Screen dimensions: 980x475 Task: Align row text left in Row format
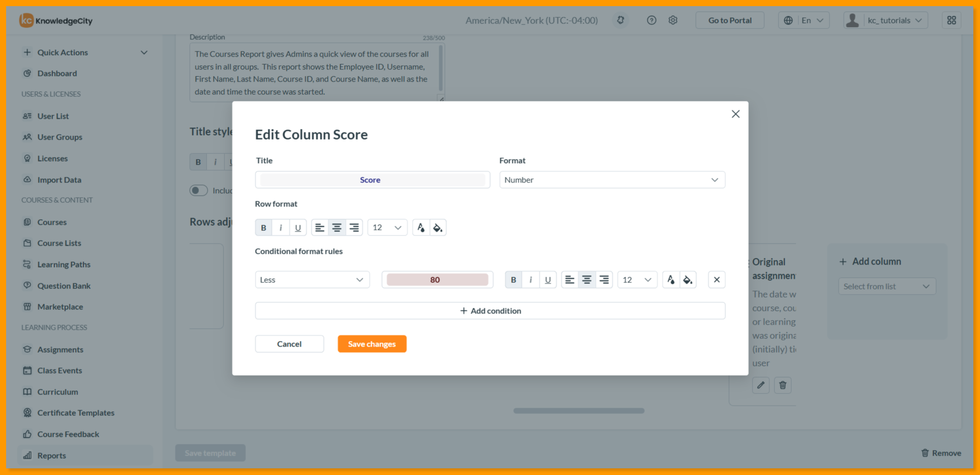(320, 228)
